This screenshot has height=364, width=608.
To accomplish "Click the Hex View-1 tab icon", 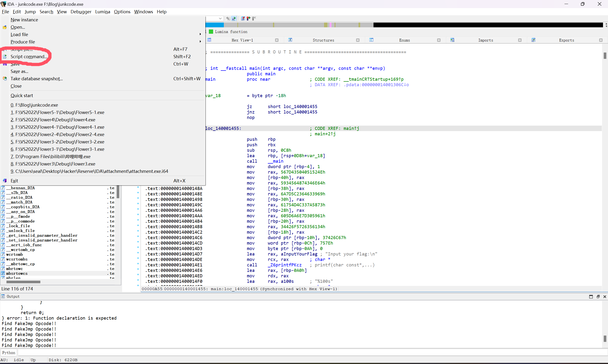I will [209, 40].
